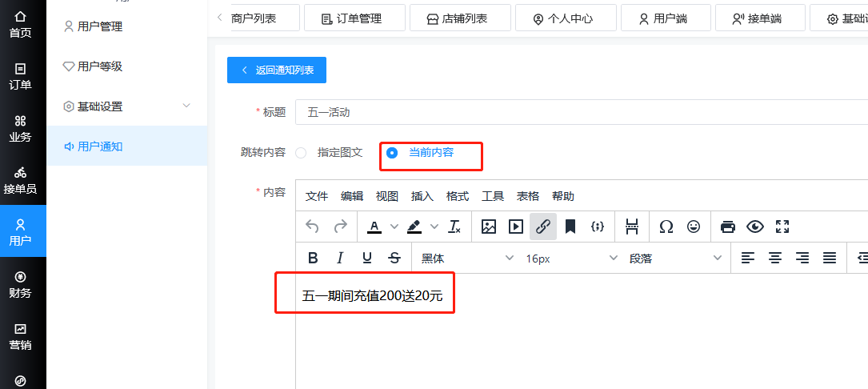Align text to the left
This screenshot has height=389, width=868.
point(748,258)
